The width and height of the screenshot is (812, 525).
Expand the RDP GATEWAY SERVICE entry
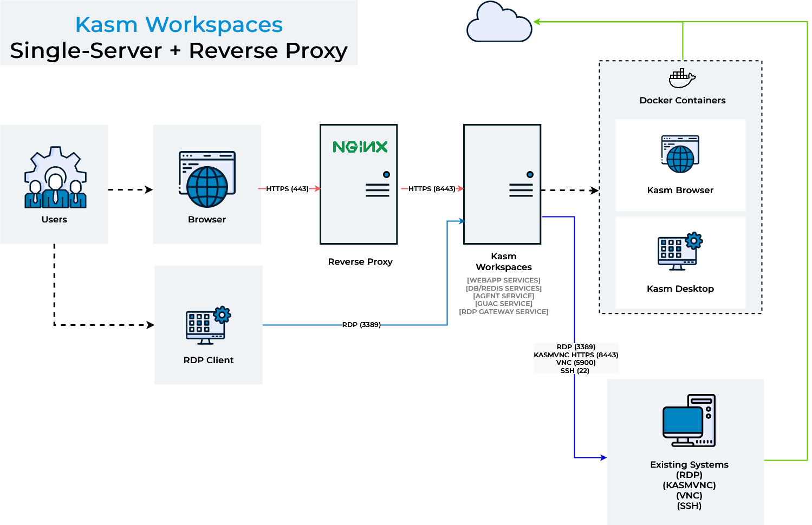tap(503, 311)
